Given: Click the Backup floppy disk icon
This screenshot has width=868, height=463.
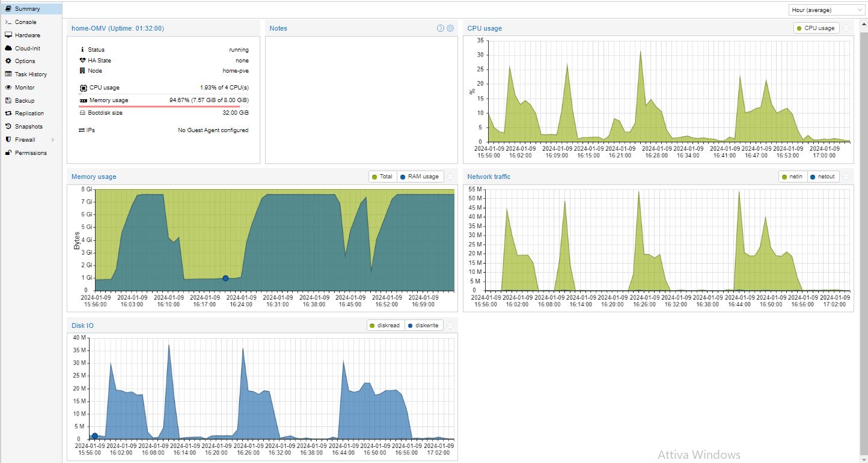Looking at the screenshot, I should [x=8, y=101].
